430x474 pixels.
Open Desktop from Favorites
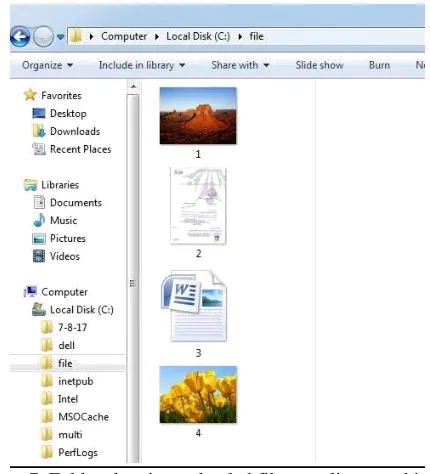click(68, 114)
